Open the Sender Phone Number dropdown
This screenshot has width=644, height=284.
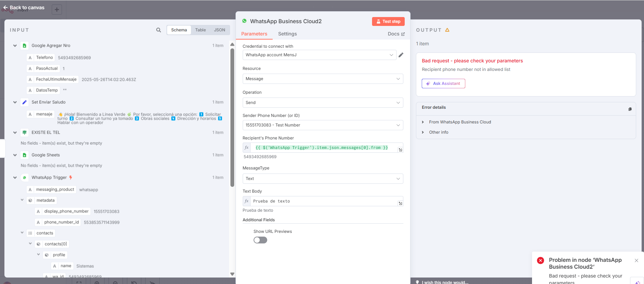coord(323,125)
